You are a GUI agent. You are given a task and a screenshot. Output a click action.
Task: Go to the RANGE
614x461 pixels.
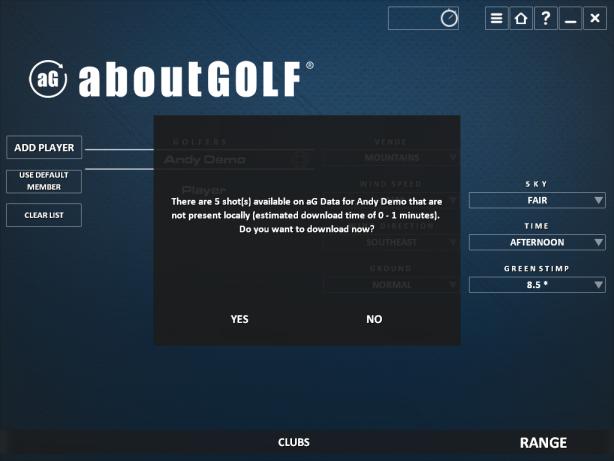pyautogui.click(x=543, y=443)
